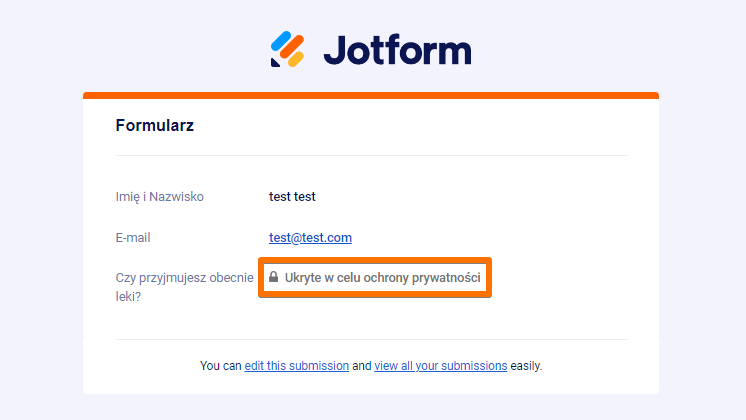Screen dimensions: 746x420
Task: Click the 'test test' name value
Action: coord(292,197)
